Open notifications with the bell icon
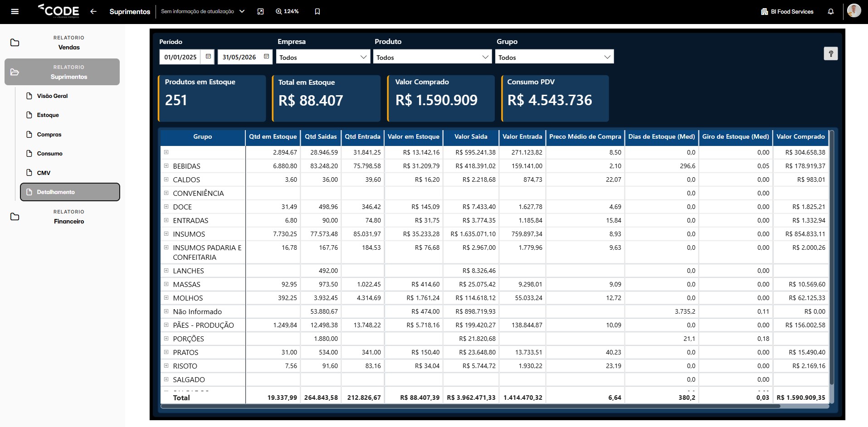The image size is (868, 427). (x=831, y=11)
